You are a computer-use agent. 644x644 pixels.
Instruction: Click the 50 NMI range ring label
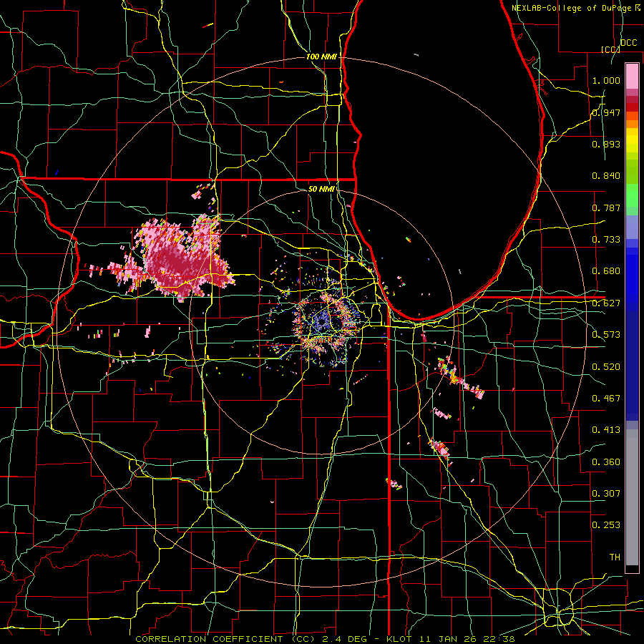coord(321,189)
